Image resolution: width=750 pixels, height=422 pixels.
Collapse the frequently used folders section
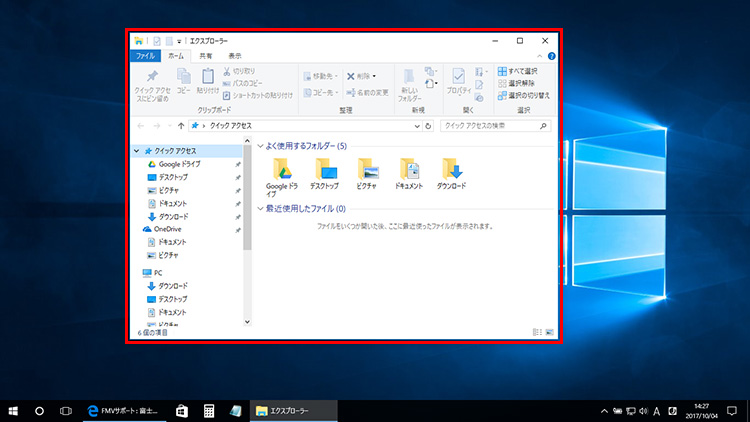pos(262,146)
